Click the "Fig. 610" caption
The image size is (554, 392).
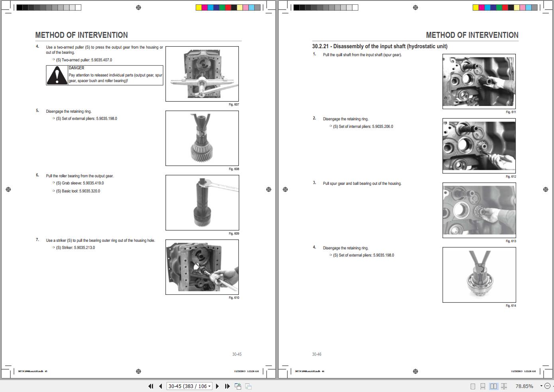tap(234, 298)
